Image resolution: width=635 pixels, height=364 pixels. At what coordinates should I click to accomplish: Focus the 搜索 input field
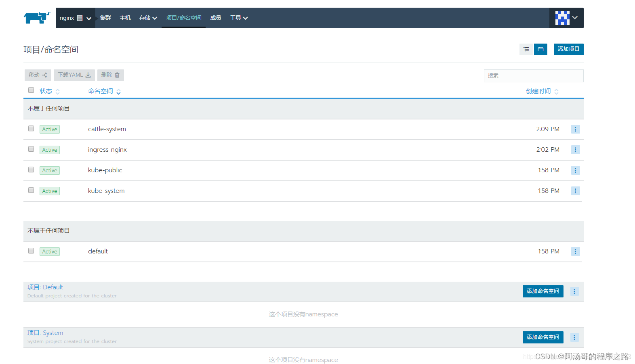534,75
